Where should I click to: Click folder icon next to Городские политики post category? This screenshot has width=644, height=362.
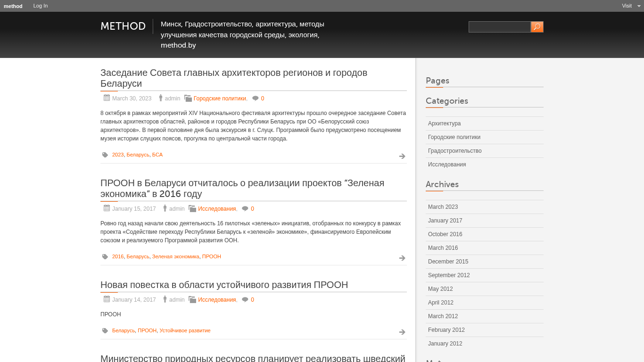coord(188,98)
